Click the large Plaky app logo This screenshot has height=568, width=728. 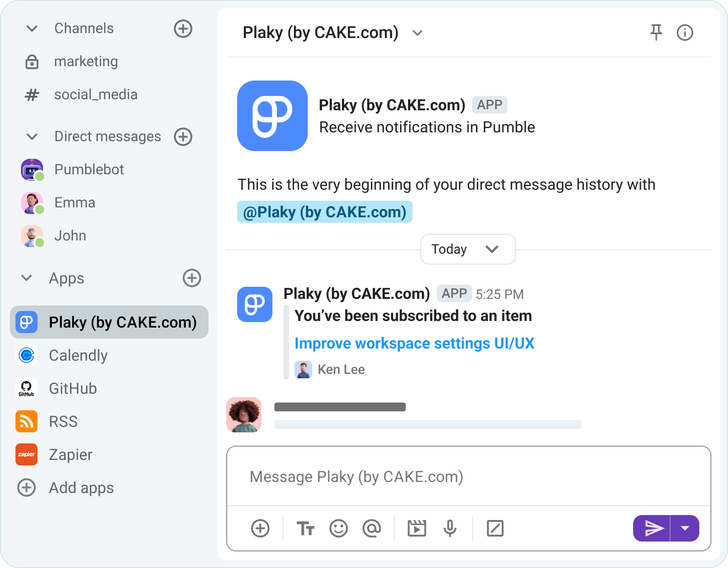click(272, 116)
